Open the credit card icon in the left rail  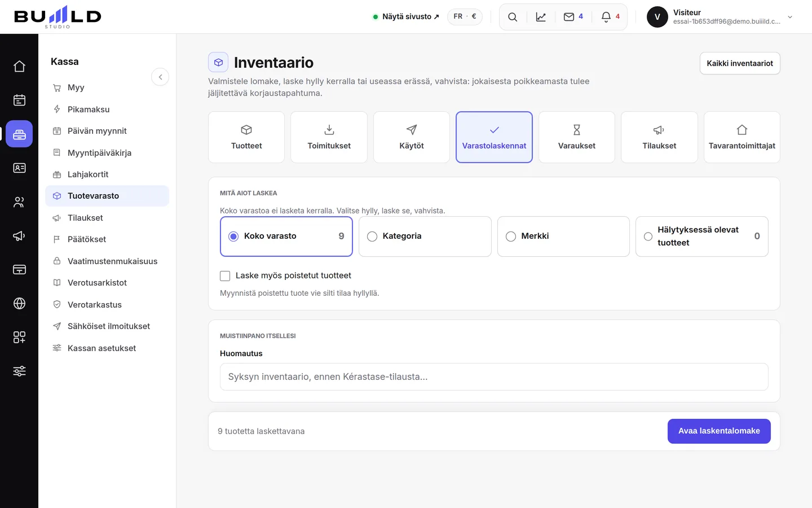19,270
